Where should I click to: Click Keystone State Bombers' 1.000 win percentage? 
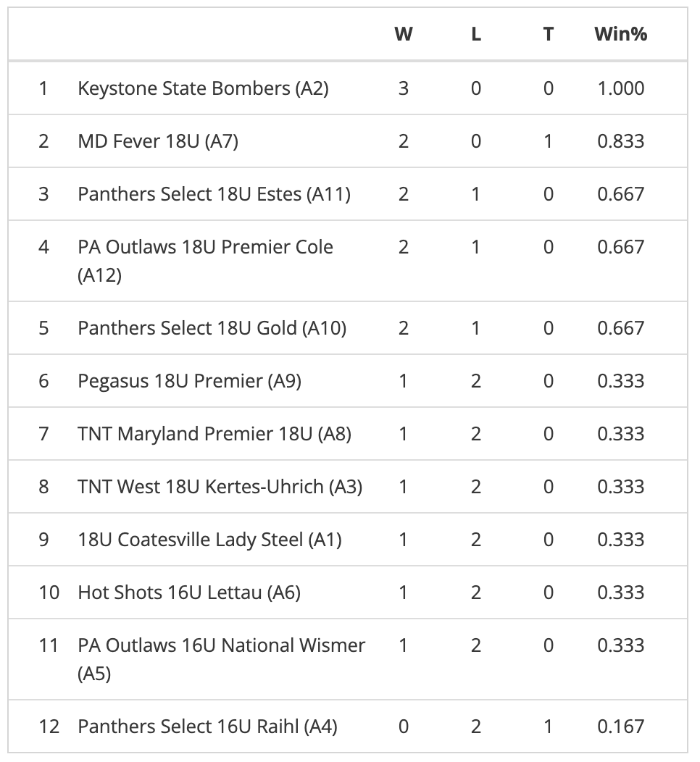pos(620,88)
